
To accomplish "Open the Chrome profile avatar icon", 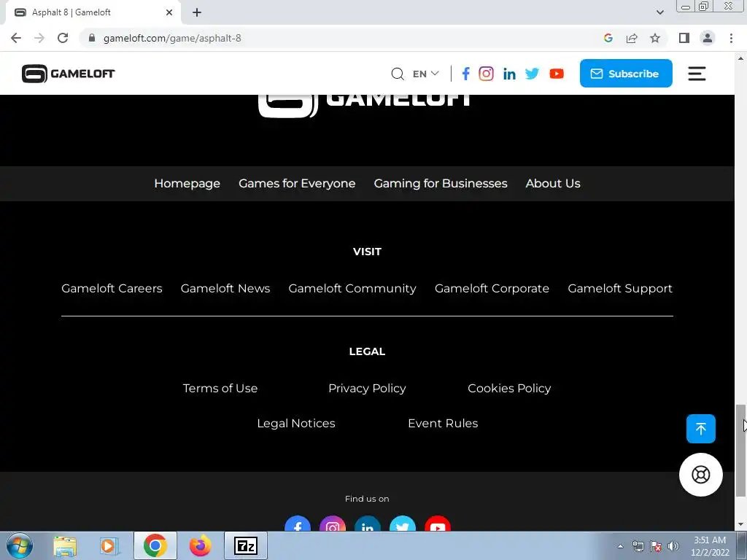I will tap(708, 38).
